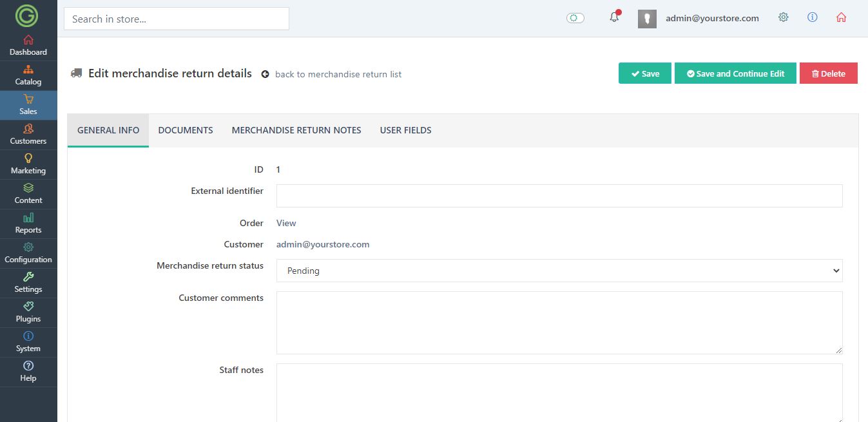
Task: Focus the Staff notes text area
Action: tap(559, 393)
